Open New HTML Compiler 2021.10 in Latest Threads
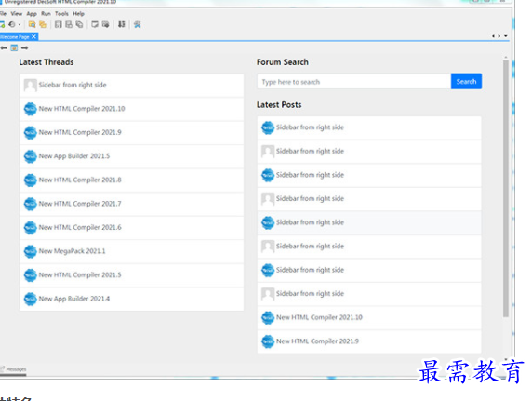Screen dimensions: 532x401 132,109
